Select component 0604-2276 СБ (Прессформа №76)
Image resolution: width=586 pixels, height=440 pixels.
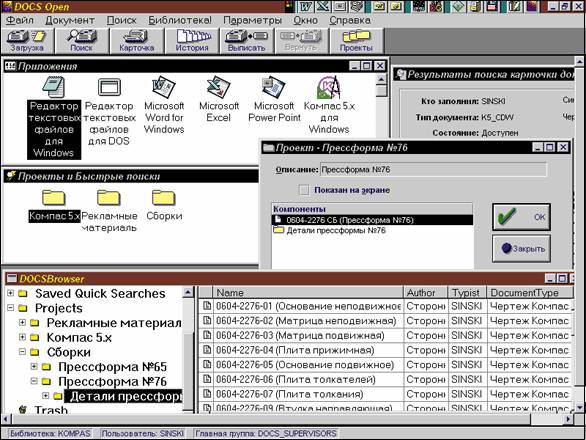(x=372, y=220)
